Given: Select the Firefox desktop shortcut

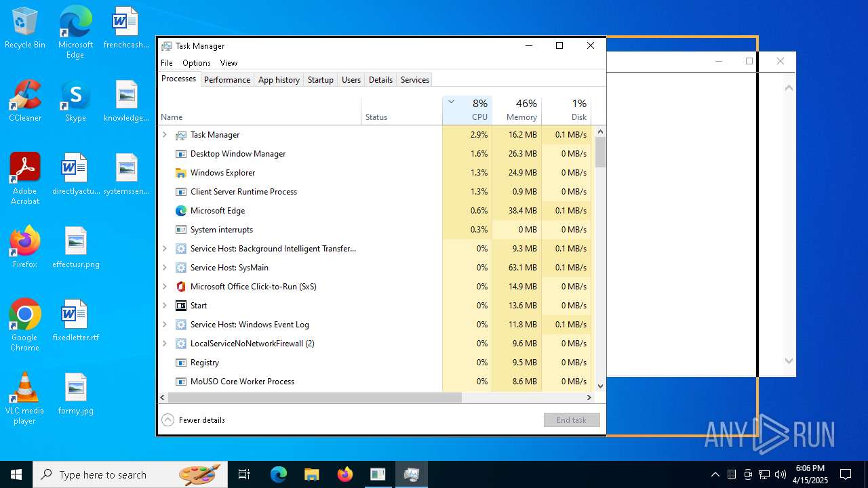Looking at the screenshot, I should [x=25, y=247].
